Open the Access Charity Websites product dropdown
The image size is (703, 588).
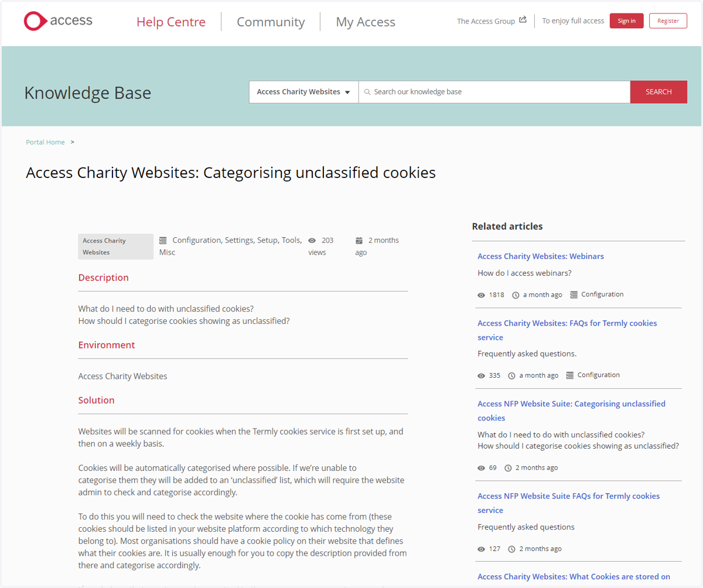tap(303, 92)
